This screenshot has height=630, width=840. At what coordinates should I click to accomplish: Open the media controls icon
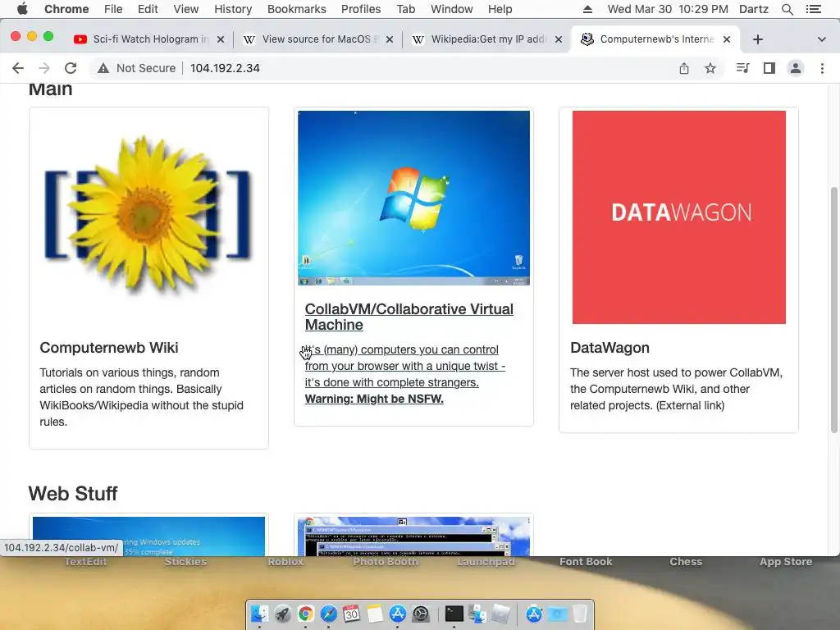pos(742,68)
